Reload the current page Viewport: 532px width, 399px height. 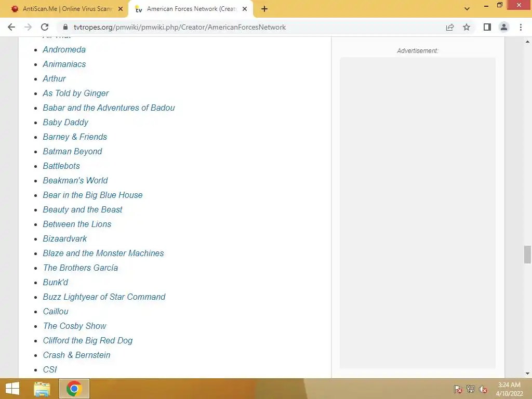(x=45, y=27)
